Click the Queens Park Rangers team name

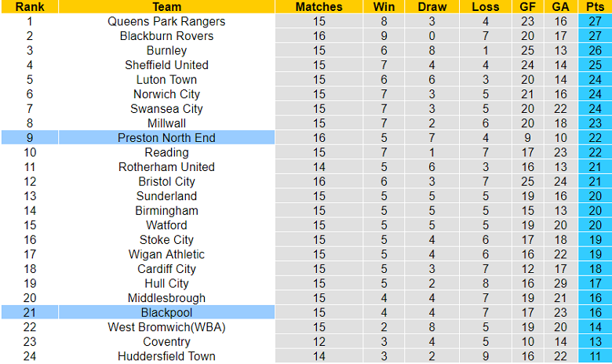click(166, 21)
